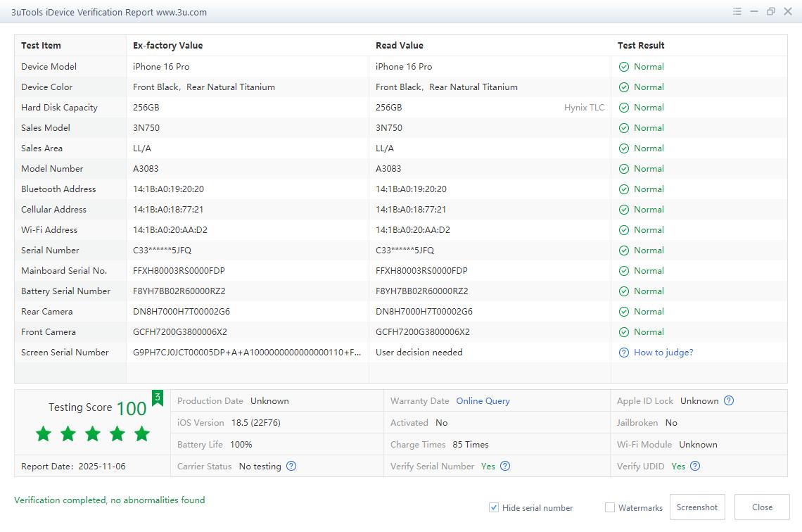Click the help icon beside Apple ID Lock

729,401
